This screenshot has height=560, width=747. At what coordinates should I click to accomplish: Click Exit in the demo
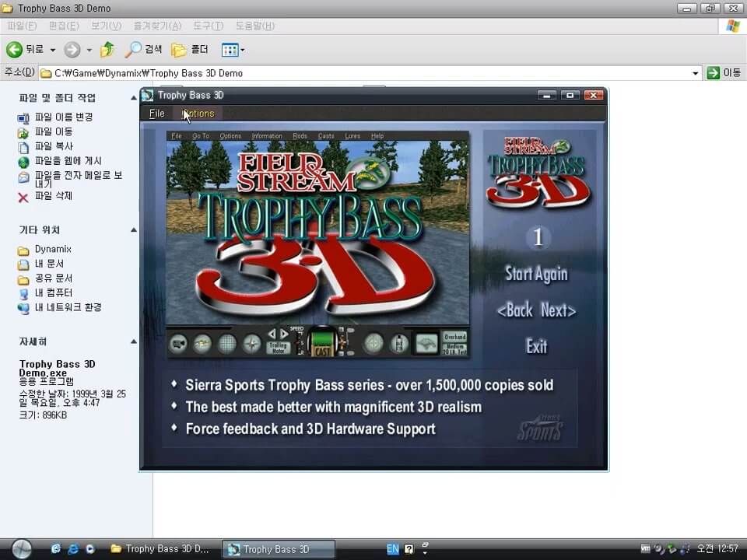point(536,346)
